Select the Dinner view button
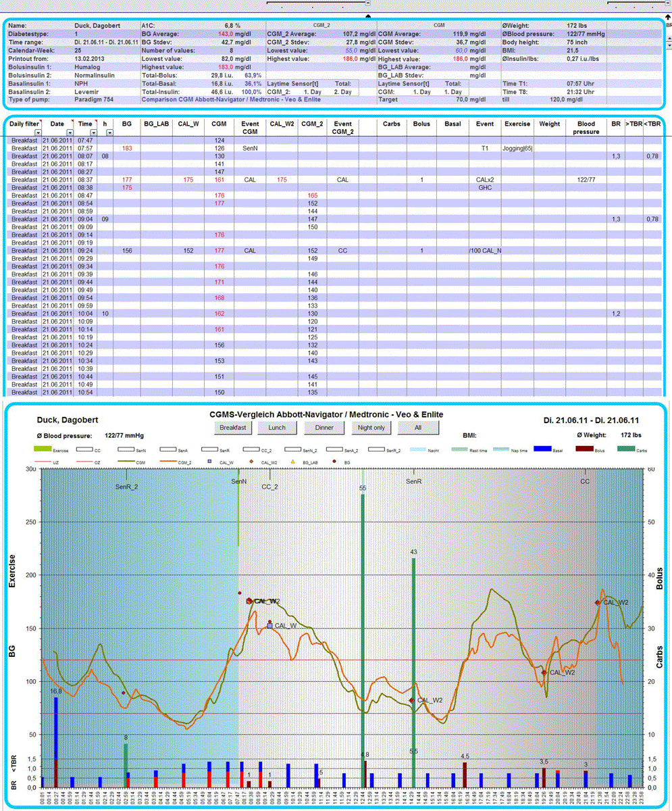Image resolution: width=672 pixels, height=811 pixels. coord(324,428)
